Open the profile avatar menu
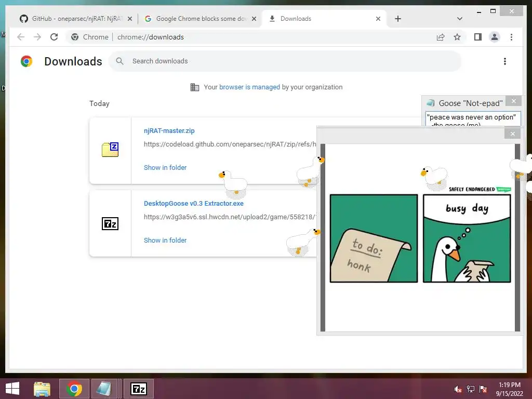The height and width of the screenshot is (399, 532). [x=495, y=37]
